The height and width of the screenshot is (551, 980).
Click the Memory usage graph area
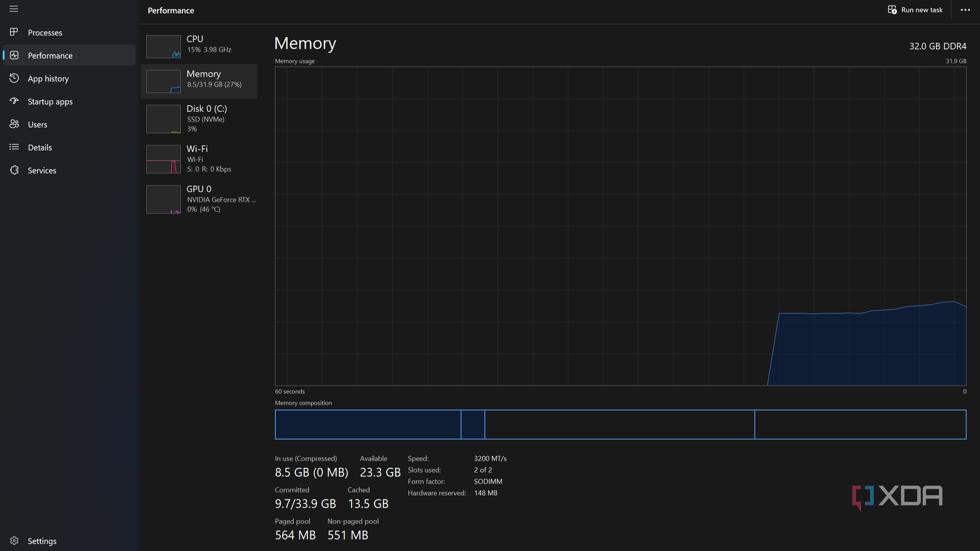pos(620,226)
